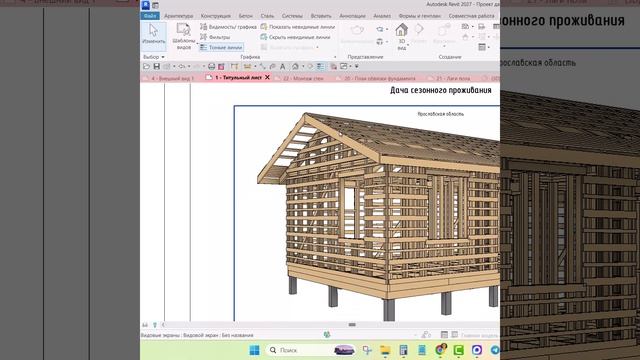The width and height of the screenshot is (640, 360).
Task: Switch to Формы и генплан ribbon tab
Action: click(420, 16)
